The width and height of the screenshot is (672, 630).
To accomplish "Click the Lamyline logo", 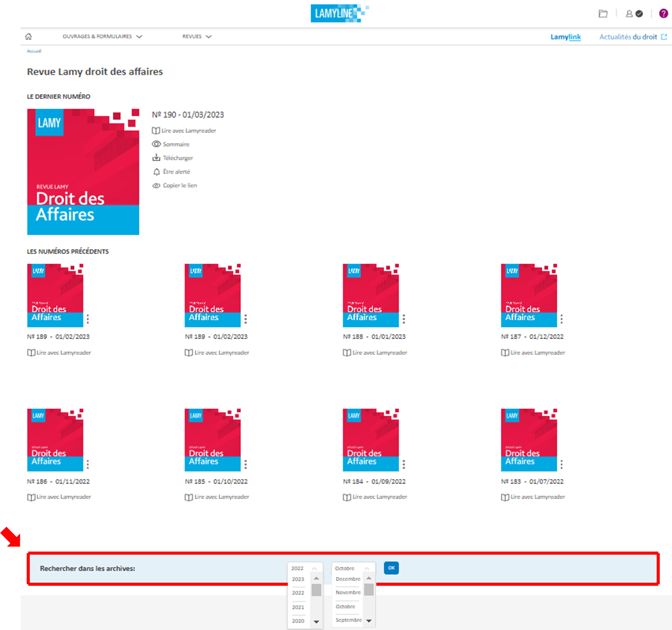I will click(340, 13).
